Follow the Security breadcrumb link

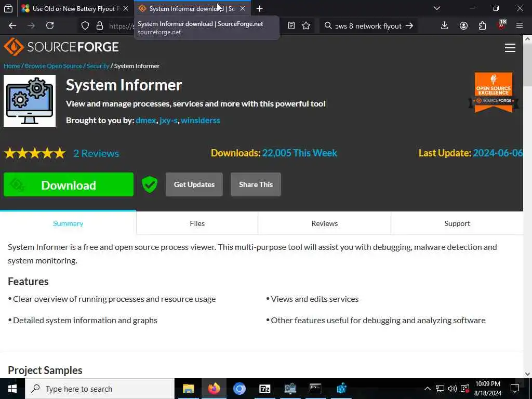click(x=98, y=66)
